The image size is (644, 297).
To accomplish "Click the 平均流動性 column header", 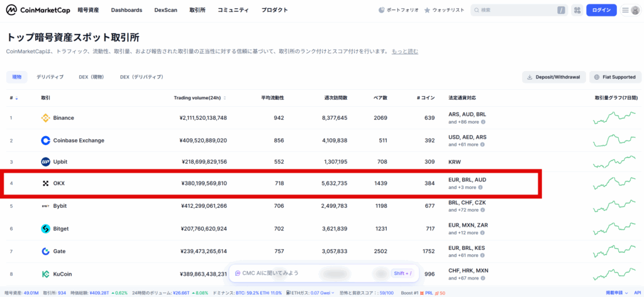I will coord(273,98).
